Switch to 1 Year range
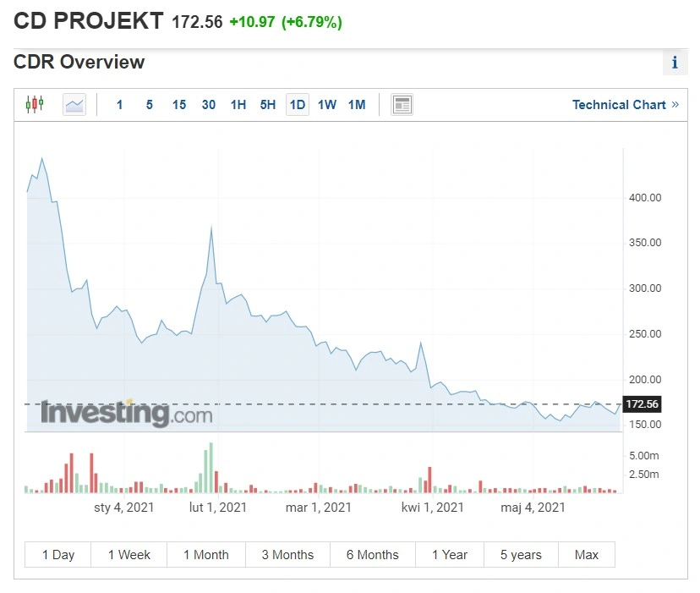Viewport: 700px width, 593px height. (x=450, y=555)
